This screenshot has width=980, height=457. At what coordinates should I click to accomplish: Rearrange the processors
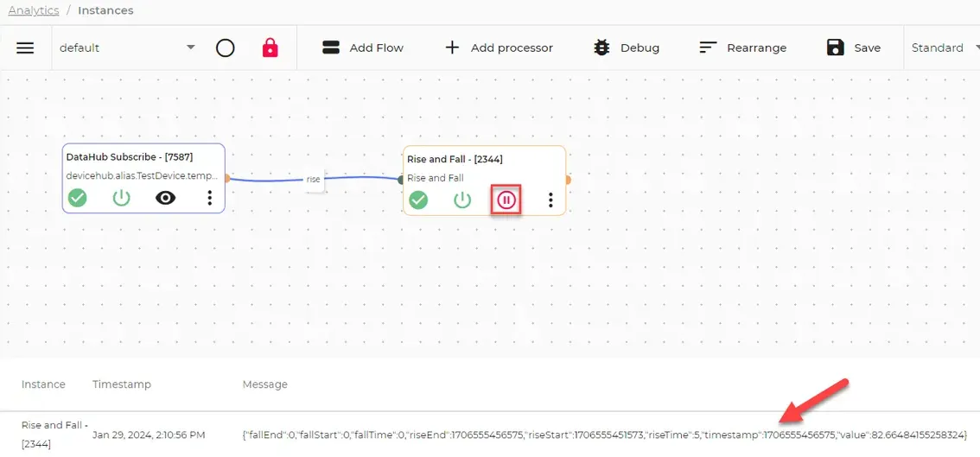(x=742, y=48)
